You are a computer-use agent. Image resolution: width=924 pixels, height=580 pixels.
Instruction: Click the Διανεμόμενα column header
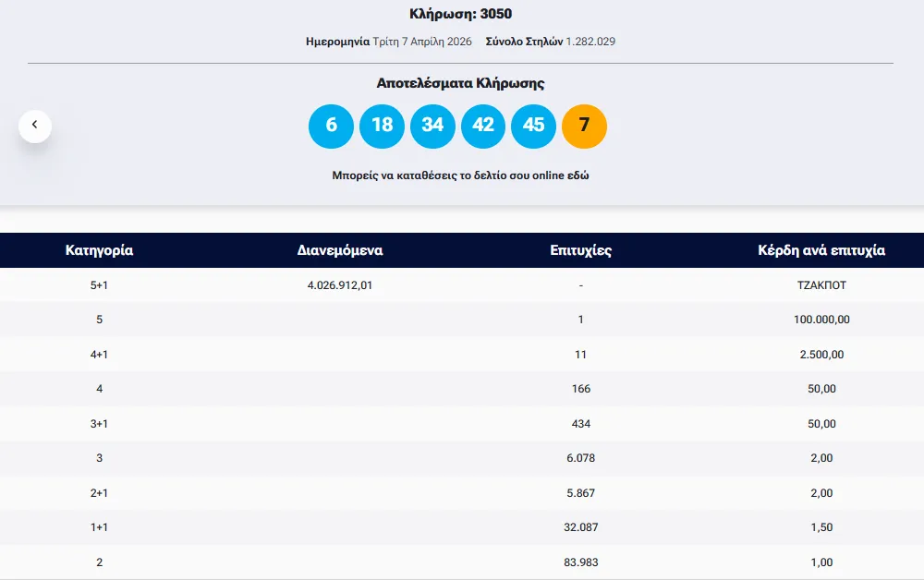point(340,250)
